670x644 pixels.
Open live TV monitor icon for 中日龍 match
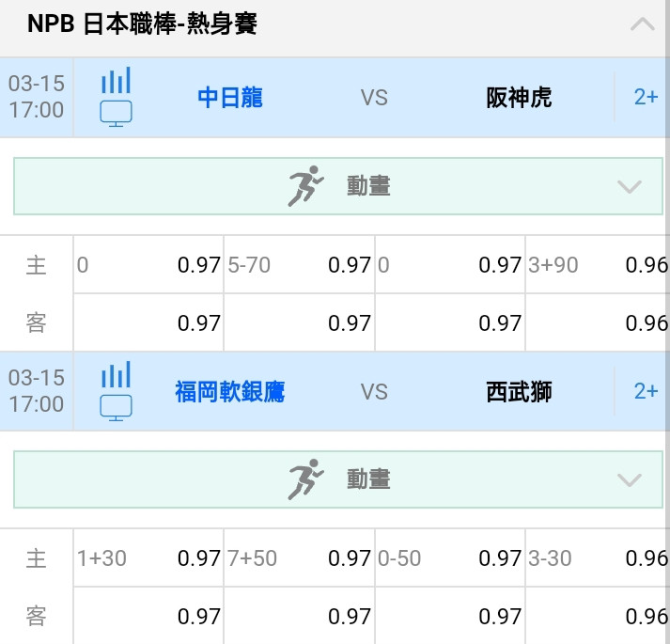pos(116,114)
